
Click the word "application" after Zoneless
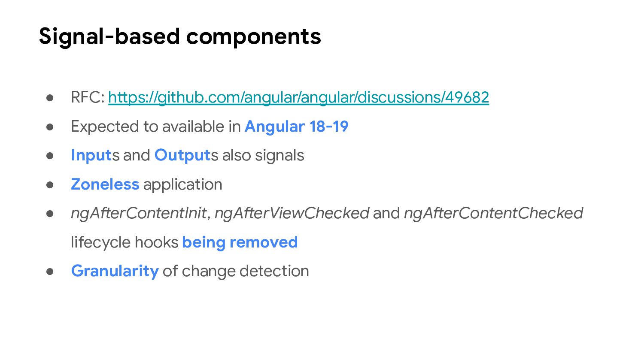point(182,184)
